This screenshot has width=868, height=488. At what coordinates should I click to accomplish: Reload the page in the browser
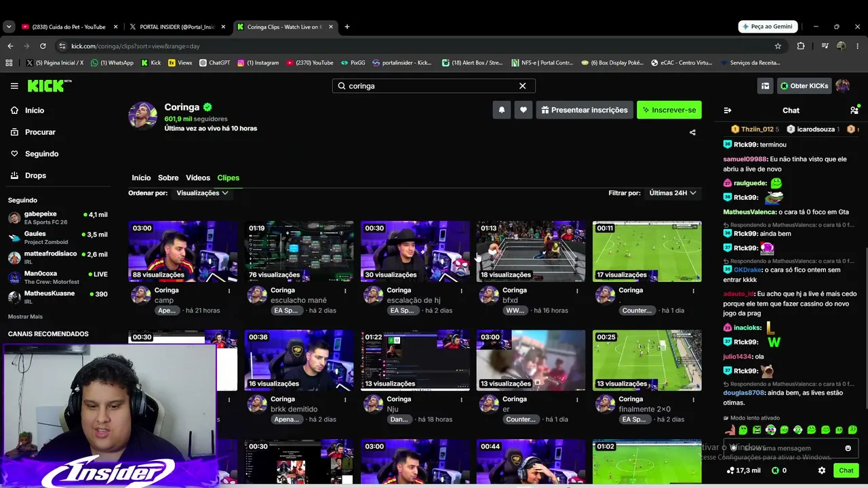click(43, 46)
